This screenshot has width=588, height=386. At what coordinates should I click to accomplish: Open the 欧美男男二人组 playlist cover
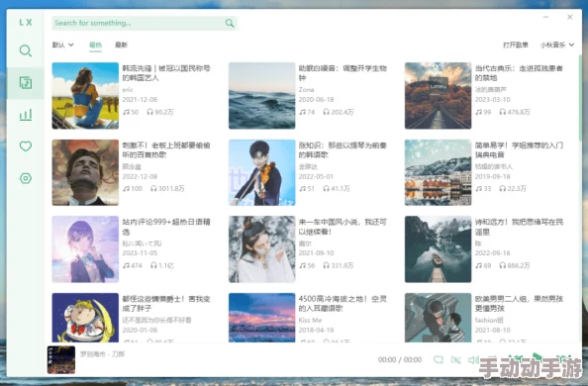(438, 318)
